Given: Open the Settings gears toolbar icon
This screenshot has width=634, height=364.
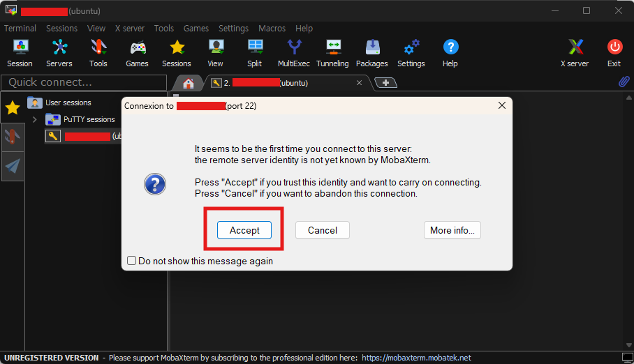Looking at the screenshot, I should [411, 53].
